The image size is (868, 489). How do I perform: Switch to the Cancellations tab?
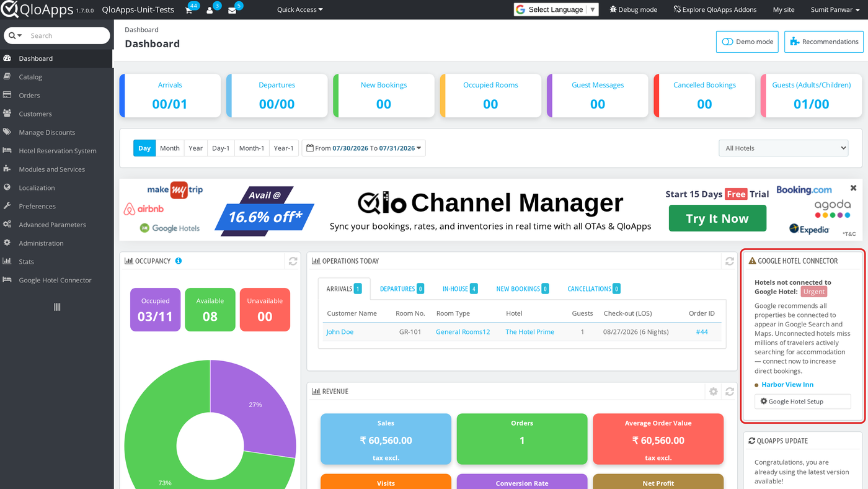594,289
